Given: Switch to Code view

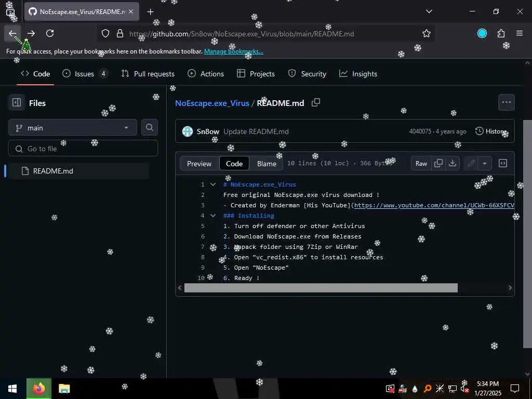Looking at the screenshot, I should [x=234, y=164].
